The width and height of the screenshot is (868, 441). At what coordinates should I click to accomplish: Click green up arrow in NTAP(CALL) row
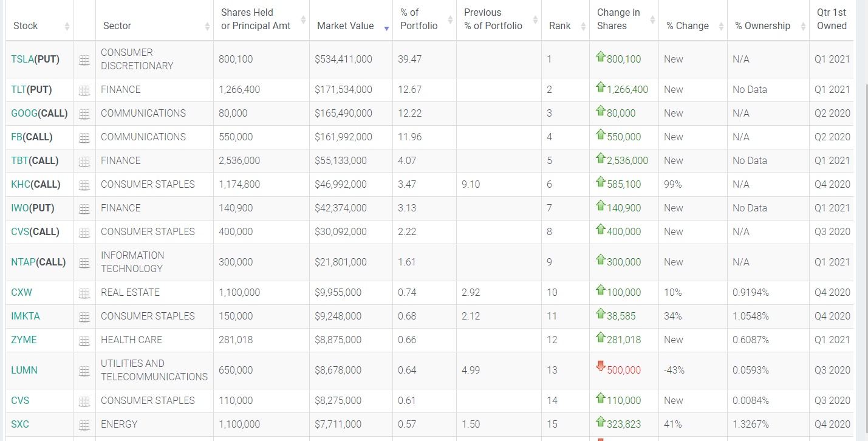[601, 259]
